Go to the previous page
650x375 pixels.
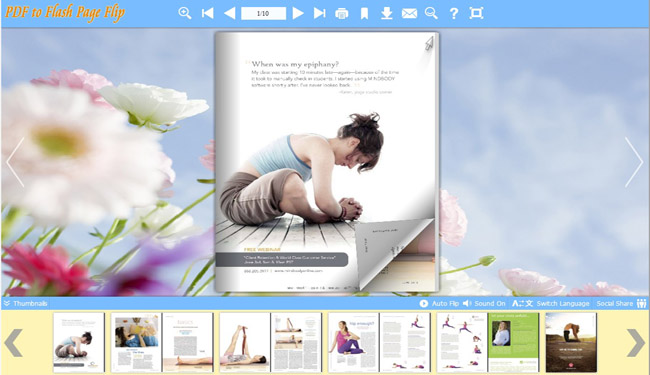pyautogui.click(x=229, y=13)
